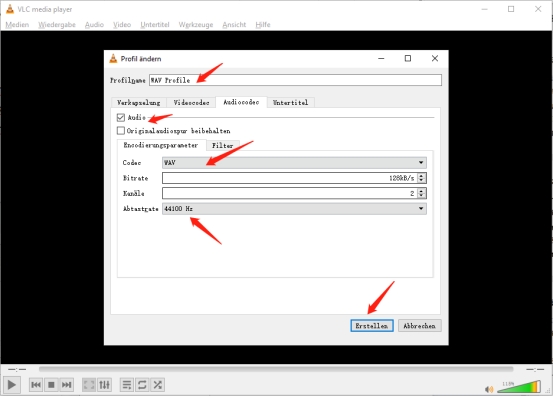The height and width of the screenshot is (397, 553).
Task: Open the Video menu
Action: [122, 25]
